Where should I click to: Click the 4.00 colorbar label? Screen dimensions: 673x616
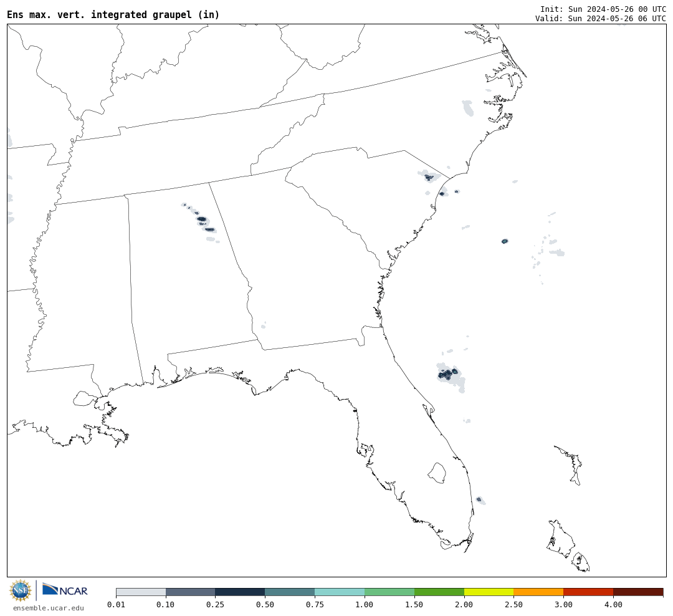point(613,604)
